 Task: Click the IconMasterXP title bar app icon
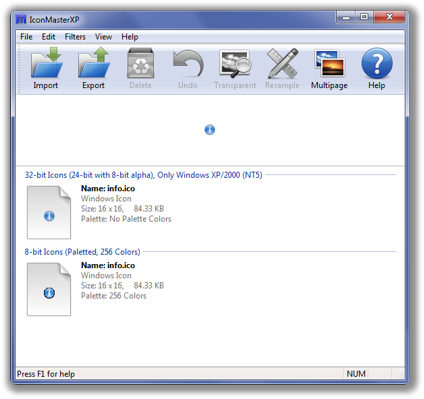[21, 20]
